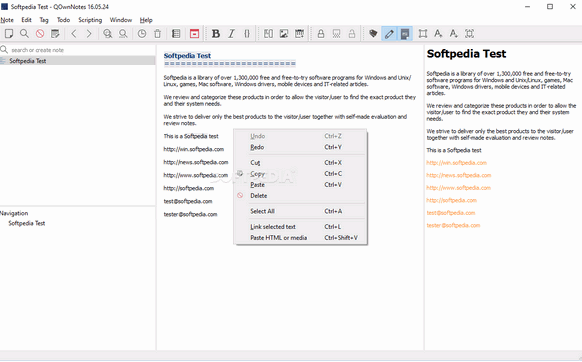This screenshot has width=582, height=362.
Task: Select Softpedia Test in the note list
Action: click(x=78, y=61)
